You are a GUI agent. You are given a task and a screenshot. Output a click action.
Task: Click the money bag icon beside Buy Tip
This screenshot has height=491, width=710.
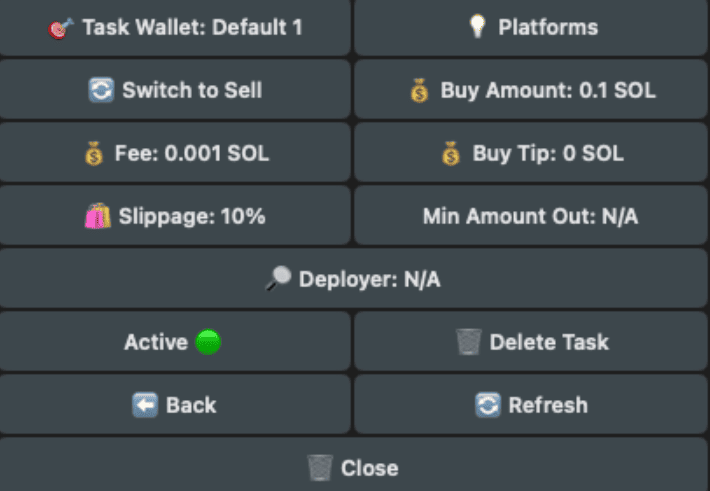pyautogui.click(x=451, y=153)
